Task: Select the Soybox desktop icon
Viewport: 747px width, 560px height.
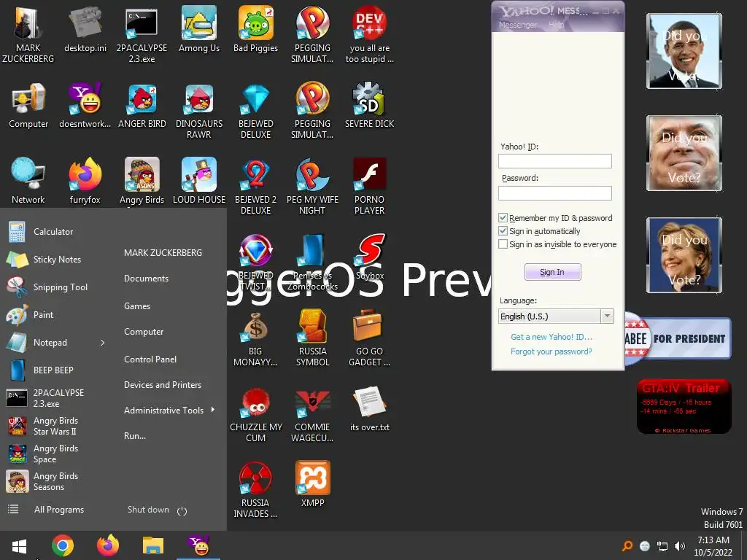Action: tap(370, 257)
